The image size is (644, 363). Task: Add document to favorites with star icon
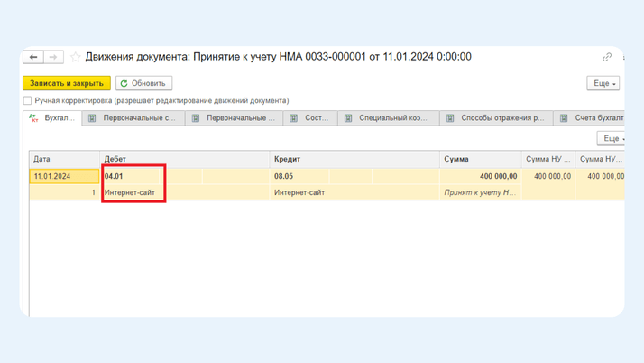click(75, 57)
